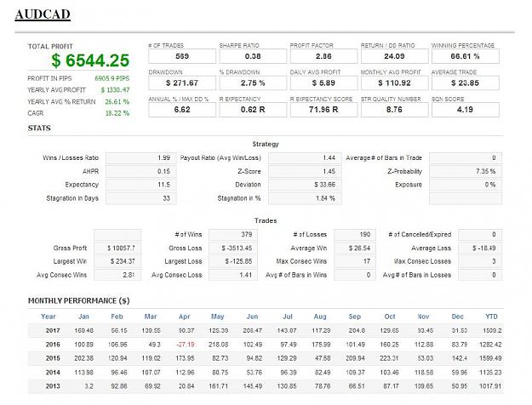Click the 2017 row label
This screenshot has height=405, width=532.
53,331
